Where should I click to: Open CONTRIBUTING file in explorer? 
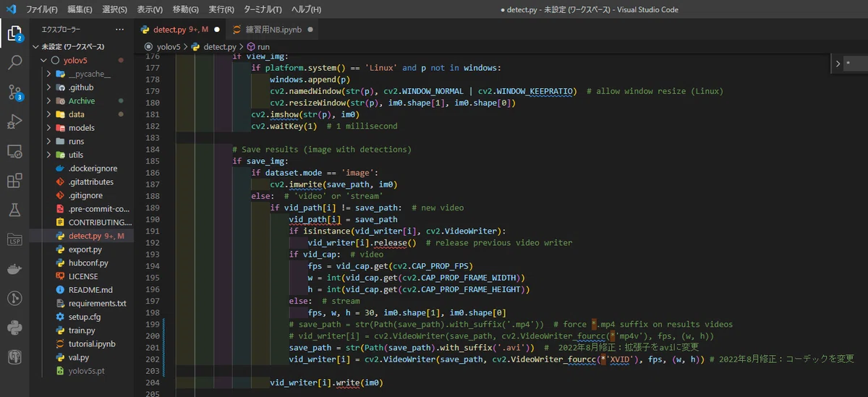pyautogui.click(x=100, y=222)
